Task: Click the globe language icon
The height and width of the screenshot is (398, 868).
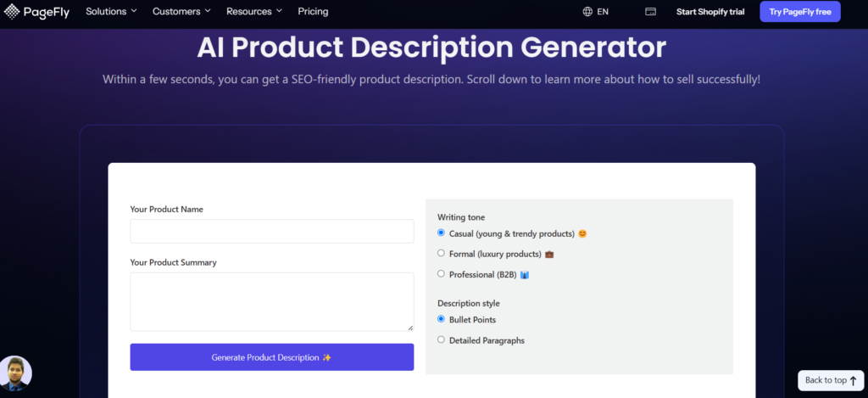Action: [587, 12]
